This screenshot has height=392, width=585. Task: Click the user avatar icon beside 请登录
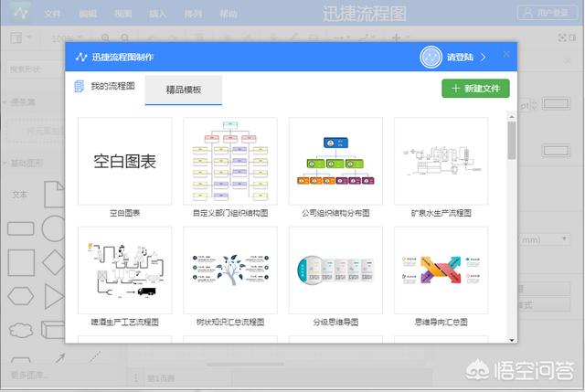coord(431,57)
